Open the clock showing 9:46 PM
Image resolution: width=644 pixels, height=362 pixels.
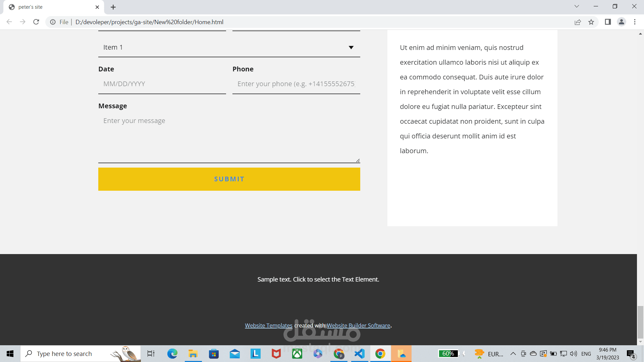607,354
